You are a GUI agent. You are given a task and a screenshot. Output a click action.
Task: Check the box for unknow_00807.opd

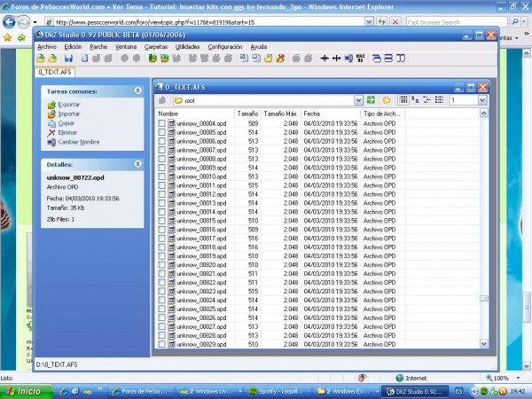(x=162, y=150)
